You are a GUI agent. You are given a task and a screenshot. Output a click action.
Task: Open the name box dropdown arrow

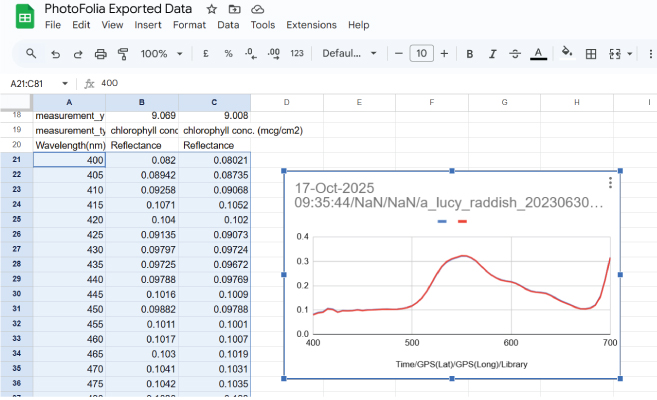click(66, 84)
